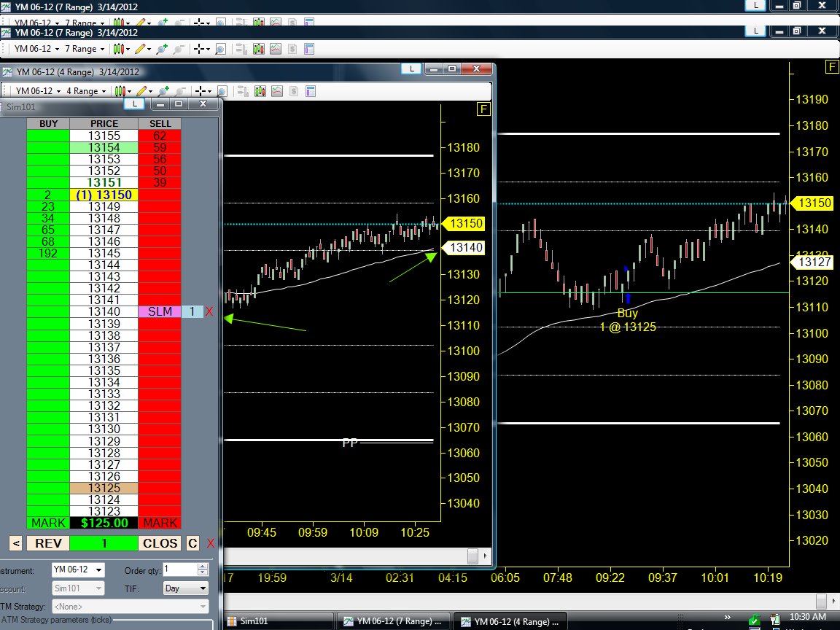This screenshot has width=840, height=630.
Task: Click 4 Range chart horizontal scrollbar right arrow
Action: tap(485, 556)
